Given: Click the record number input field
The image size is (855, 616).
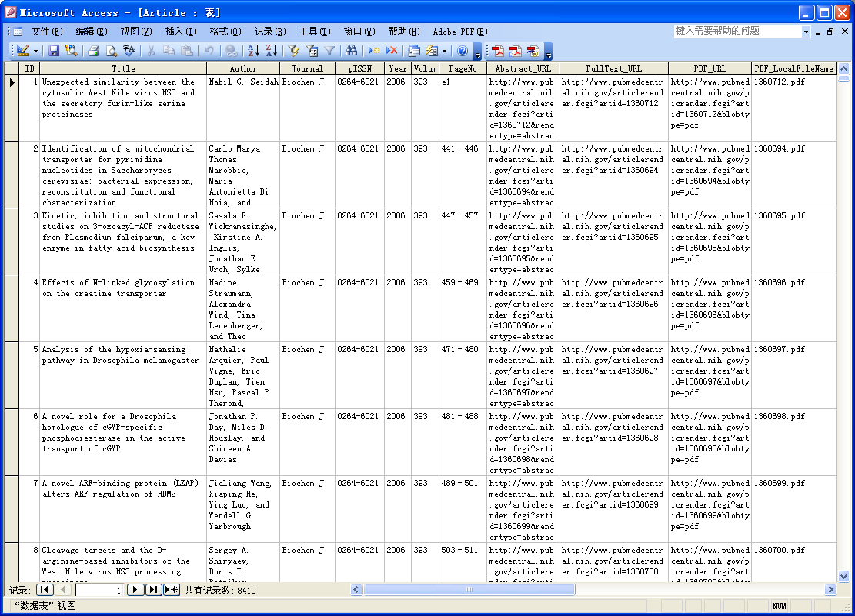Looking at the screenshot, I should point(99,590).
